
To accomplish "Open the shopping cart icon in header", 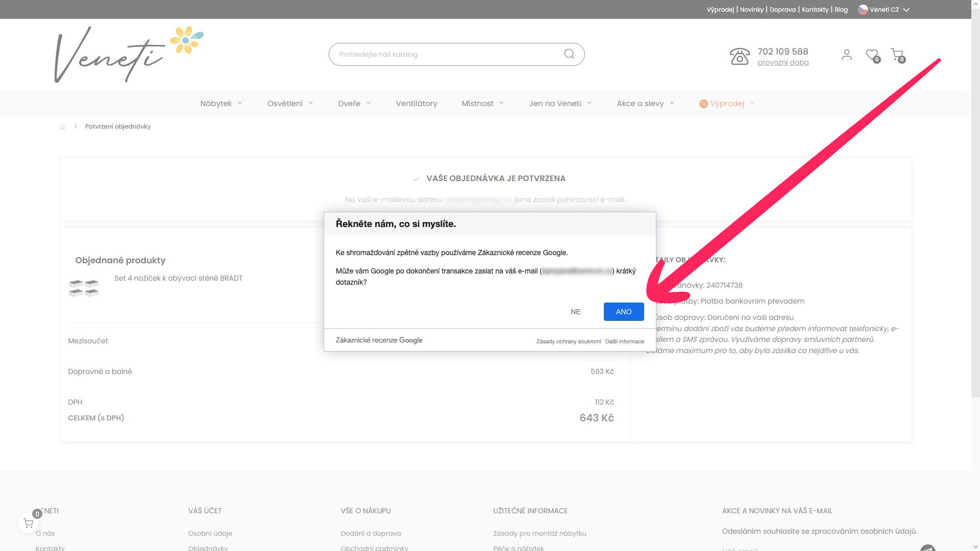I will (x=897, y=54).
